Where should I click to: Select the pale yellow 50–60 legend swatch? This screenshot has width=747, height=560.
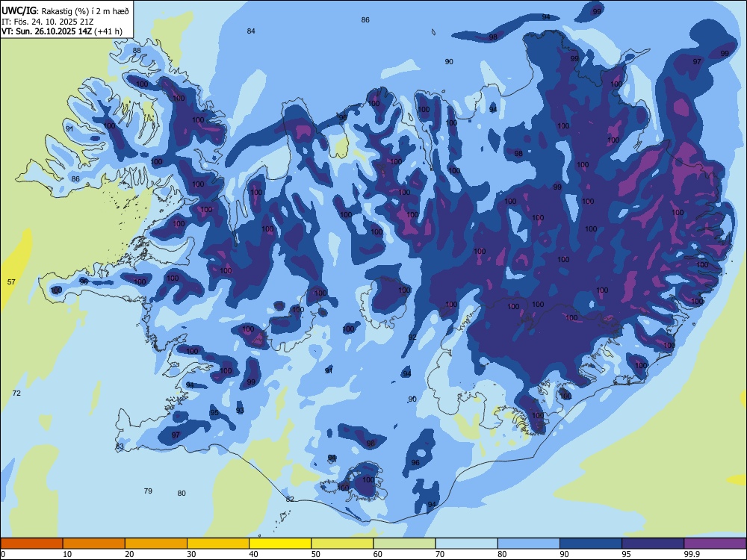(342, 544)
